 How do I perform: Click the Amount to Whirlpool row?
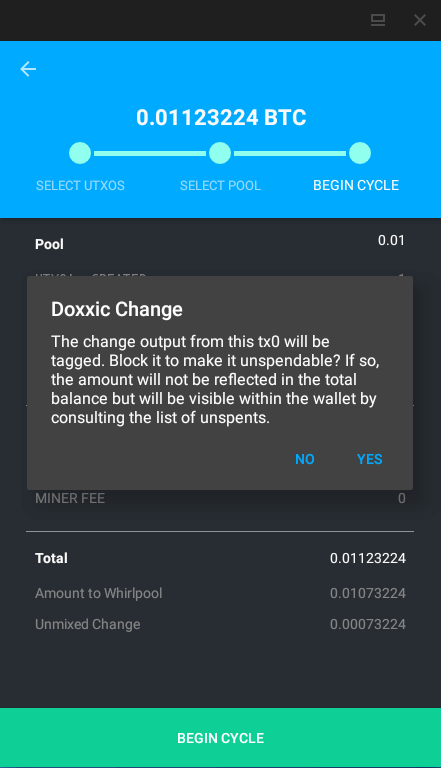220,593
